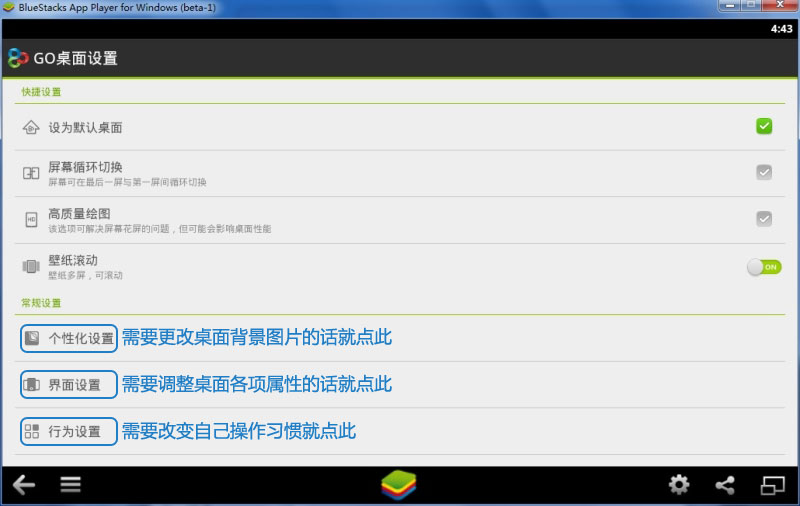Click the home icon beside 设为默认桌面
The image size is (800, 506).
[x=31, y=127]
